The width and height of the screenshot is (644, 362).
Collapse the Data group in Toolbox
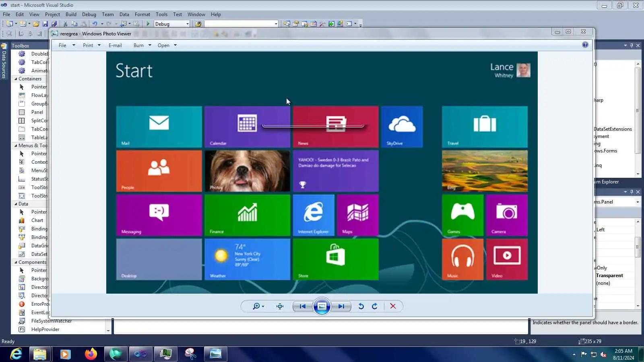[x=16, y=204]
